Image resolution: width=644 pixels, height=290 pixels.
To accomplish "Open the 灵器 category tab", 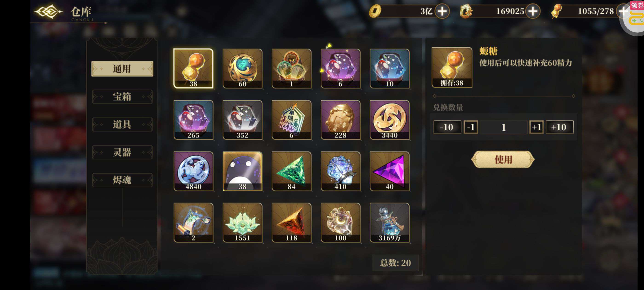I will coord(122,152).
